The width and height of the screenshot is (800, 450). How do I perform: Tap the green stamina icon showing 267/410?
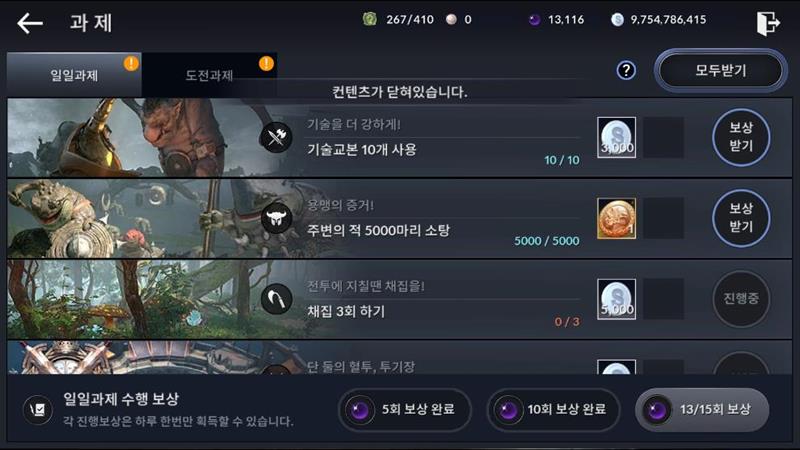(369, 19)
